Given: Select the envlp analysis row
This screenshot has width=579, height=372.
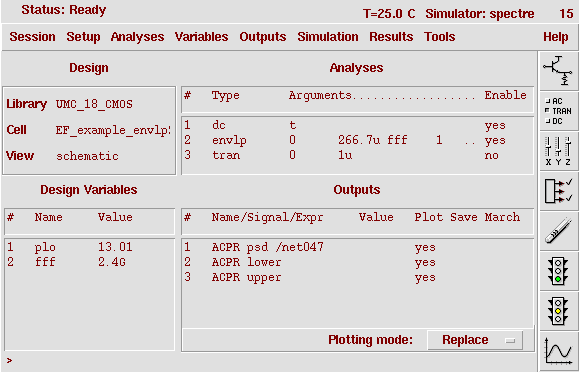Looking at the screenshot, I should coord(357,140).
